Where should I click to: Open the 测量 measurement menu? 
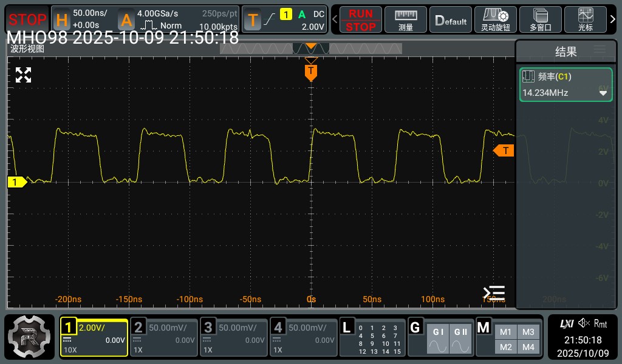pyautogui.click(x=406, y=19)
